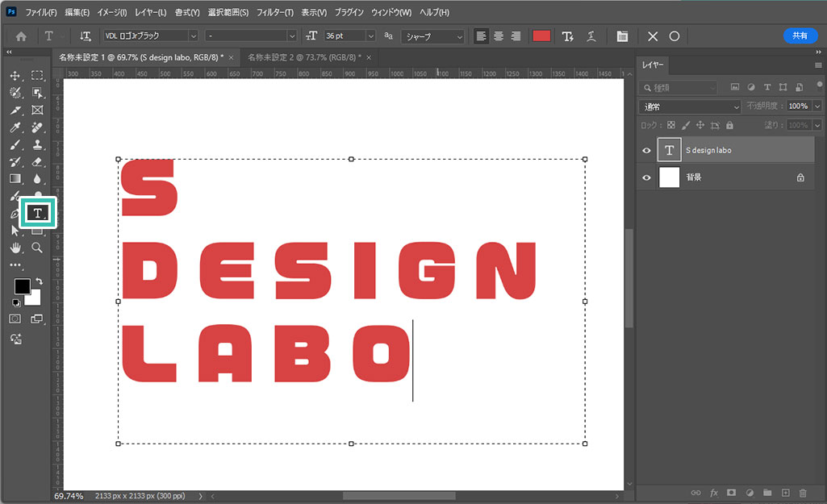The height and width of the screenshot is (504, 827).
Task: Open the 編集(E) menu
Action: tap(77, 12)
